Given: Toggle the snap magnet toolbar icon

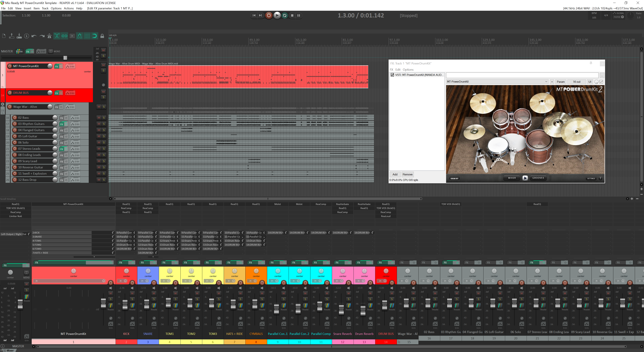Looking at the screenshot, I should [94, 36].
